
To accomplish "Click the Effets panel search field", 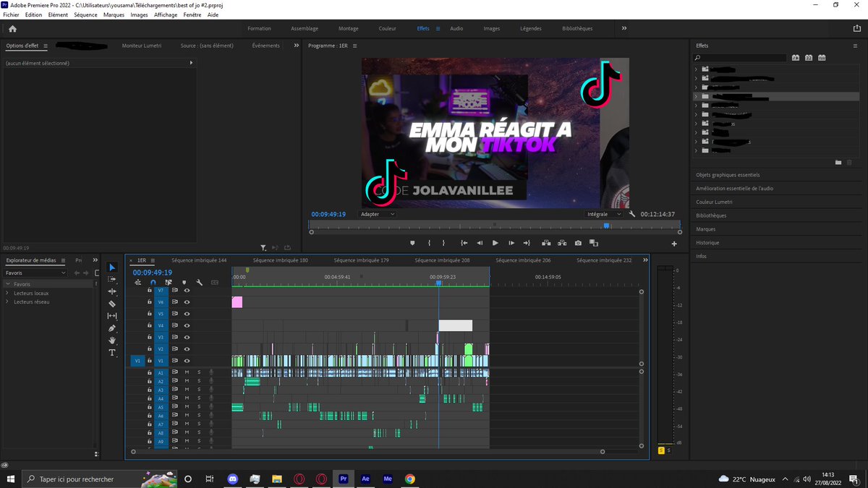I will [x=739, y=57].
